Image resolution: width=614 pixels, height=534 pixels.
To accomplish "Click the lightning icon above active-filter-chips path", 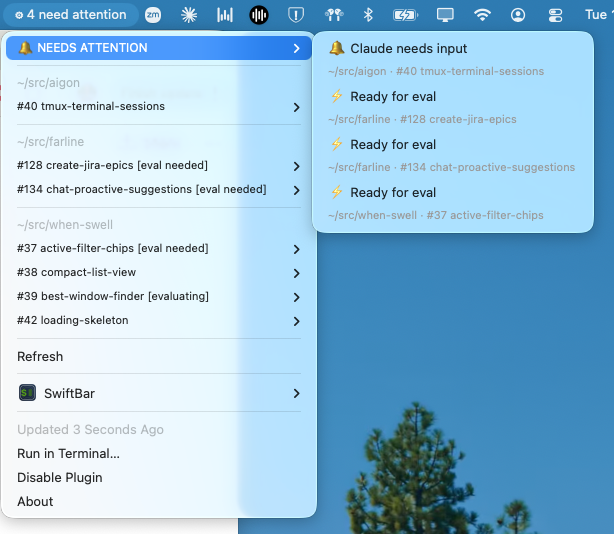I will [337, 192].
